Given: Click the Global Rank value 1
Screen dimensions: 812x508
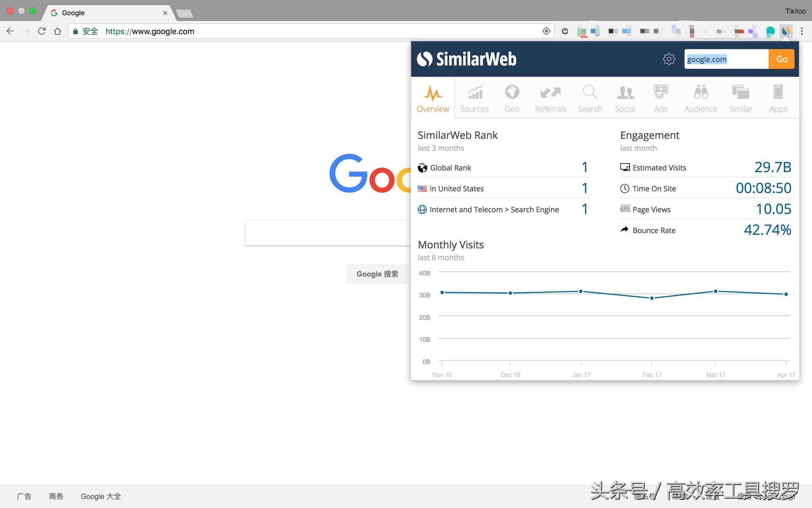Looking at the screenshot, I should click(x=584, y=167).
